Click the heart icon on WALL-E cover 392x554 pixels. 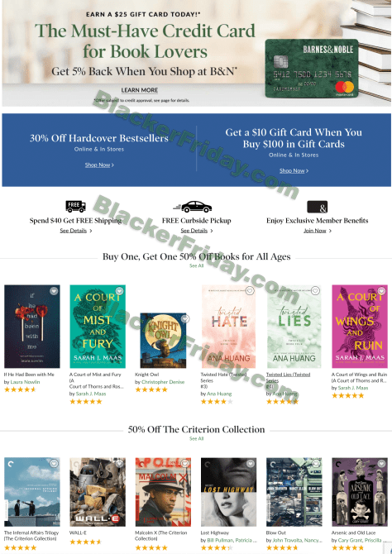coord(119,464)
